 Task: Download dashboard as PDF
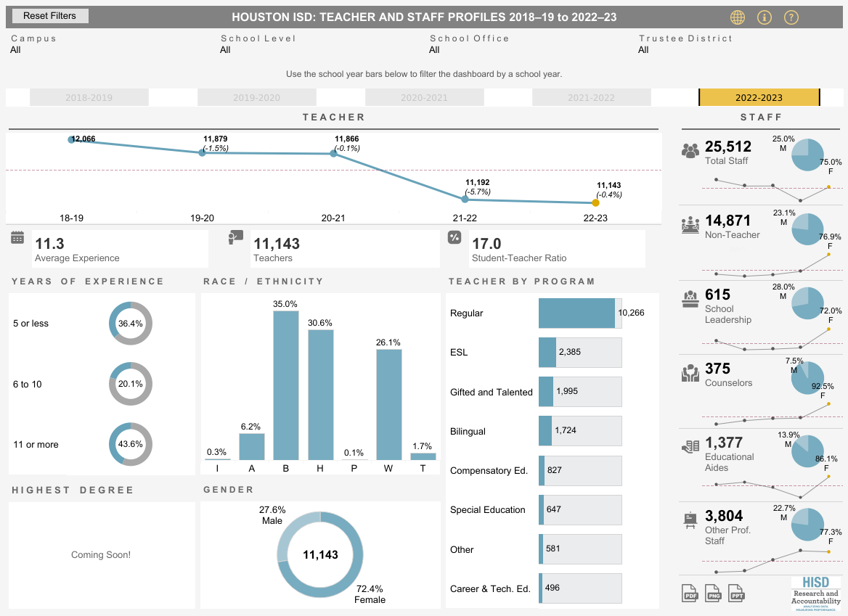click(x=690, y=593)
